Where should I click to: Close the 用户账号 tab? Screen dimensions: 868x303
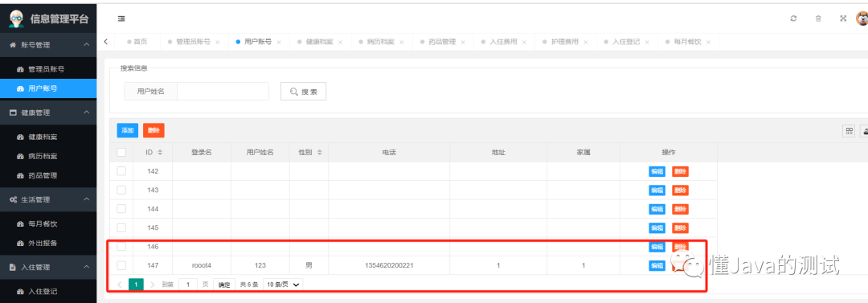[x=278, y=42]
